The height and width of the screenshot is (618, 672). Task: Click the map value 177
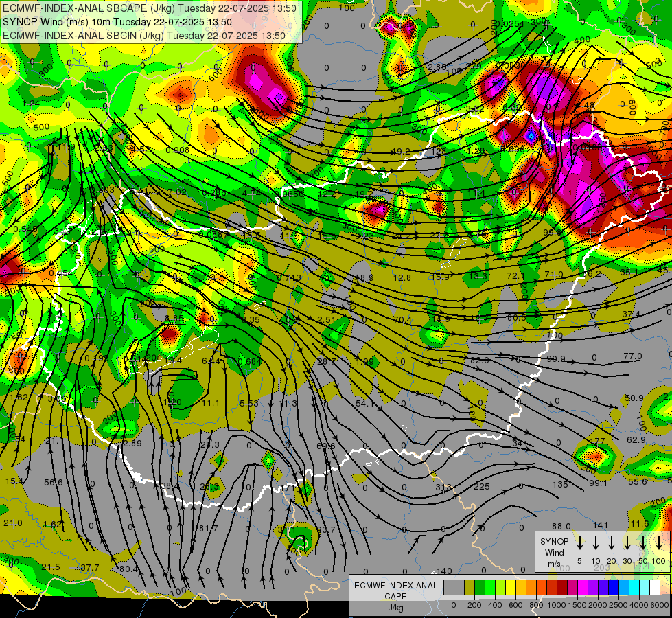coord(597,440)
